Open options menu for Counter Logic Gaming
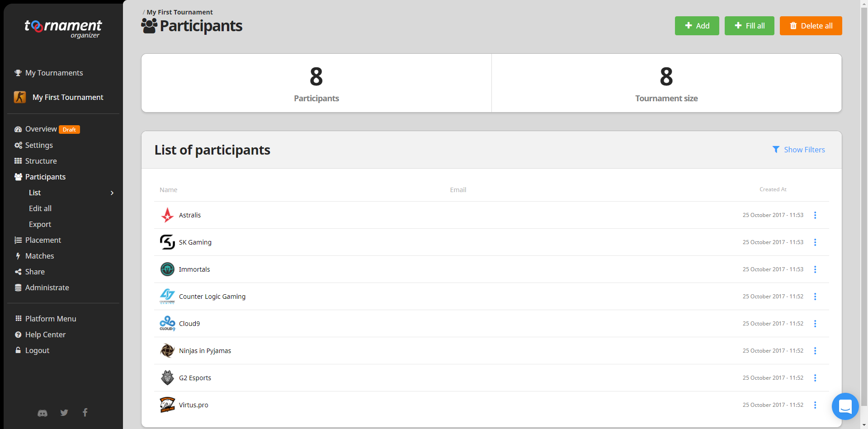 [815, 297]
